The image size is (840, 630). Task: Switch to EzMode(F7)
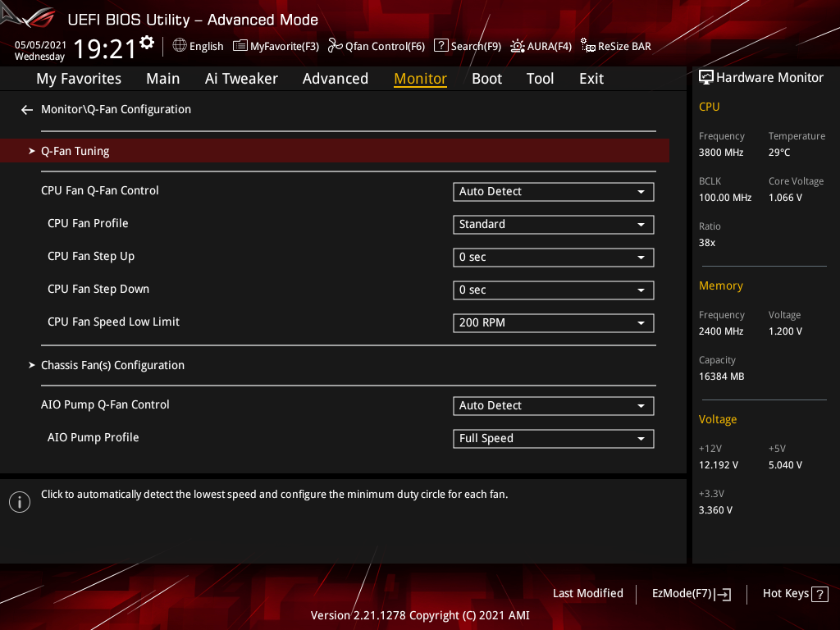[691, 594]
